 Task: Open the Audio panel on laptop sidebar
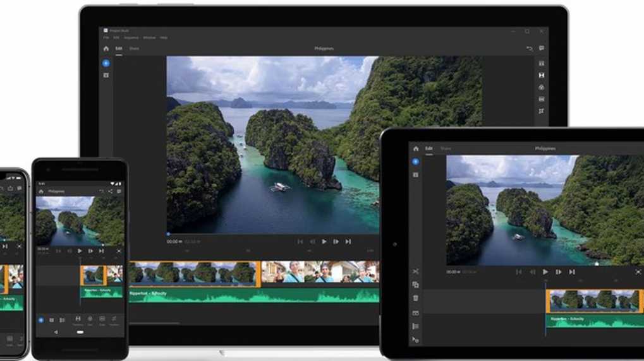[x=542, y=99]
